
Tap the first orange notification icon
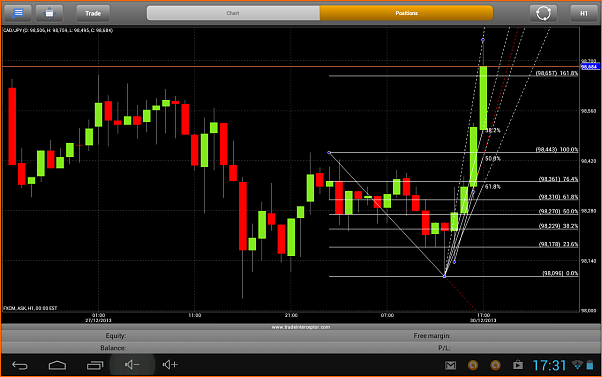[x=473, y=365]
